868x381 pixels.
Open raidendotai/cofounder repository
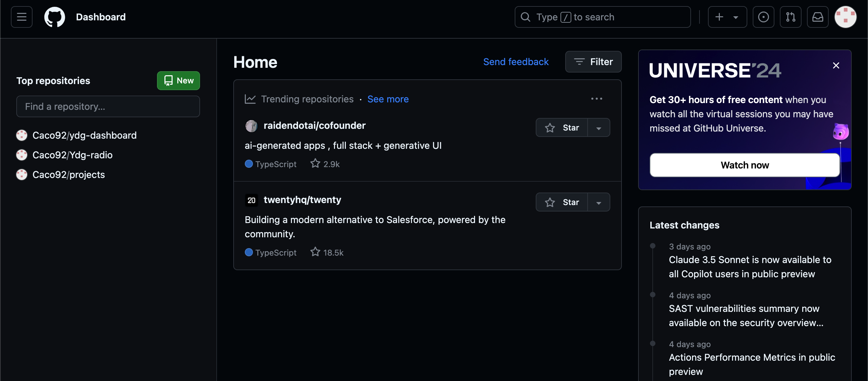tap(315, 126)
